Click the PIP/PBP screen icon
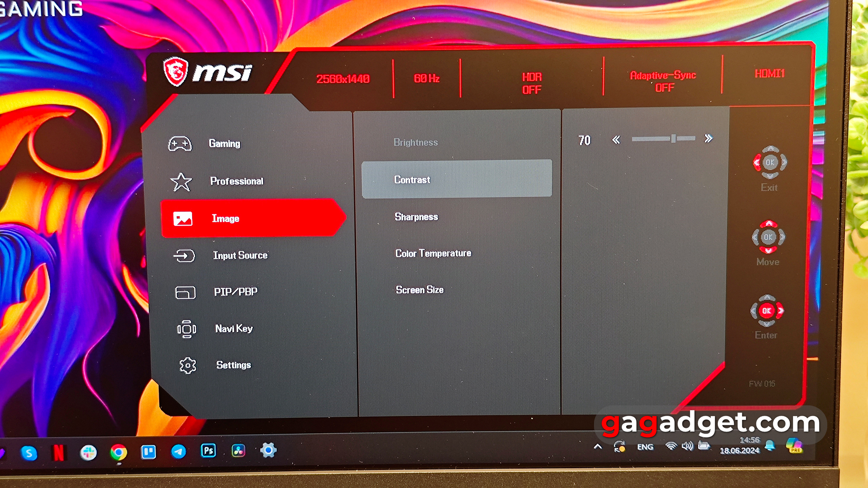 pyautogui.click(x=185, y=292)
